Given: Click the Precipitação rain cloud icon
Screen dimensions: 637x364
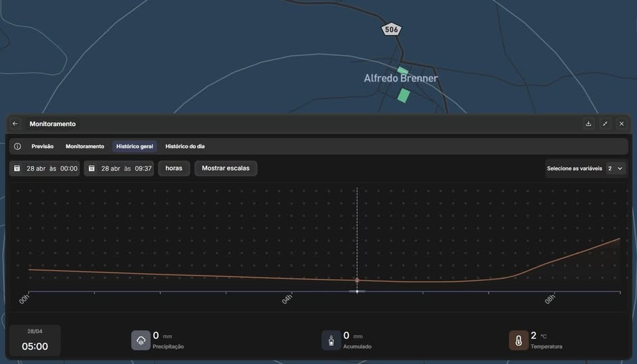Looking at the screenshot, I should tap(140, 340).
